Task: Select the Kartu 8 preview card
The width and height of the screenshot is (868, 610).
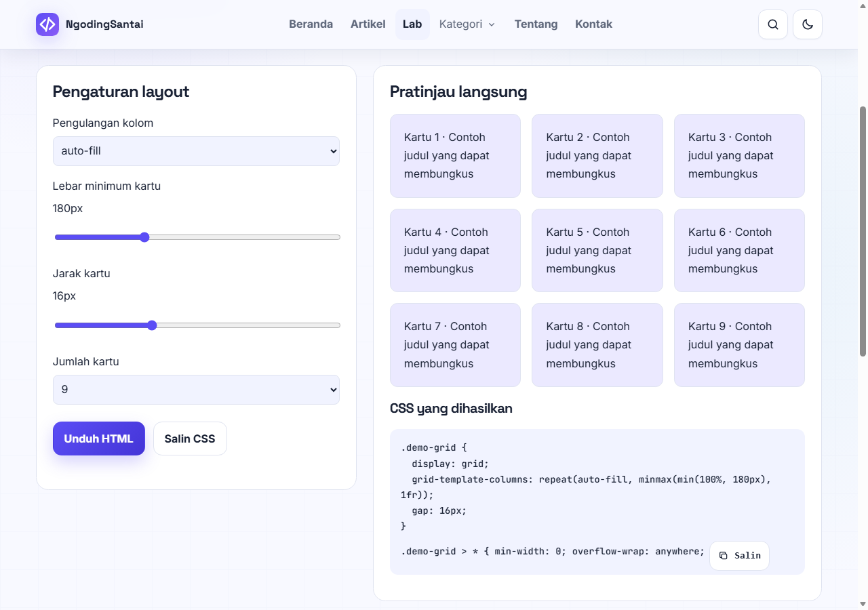Action: tap(597, 345)
